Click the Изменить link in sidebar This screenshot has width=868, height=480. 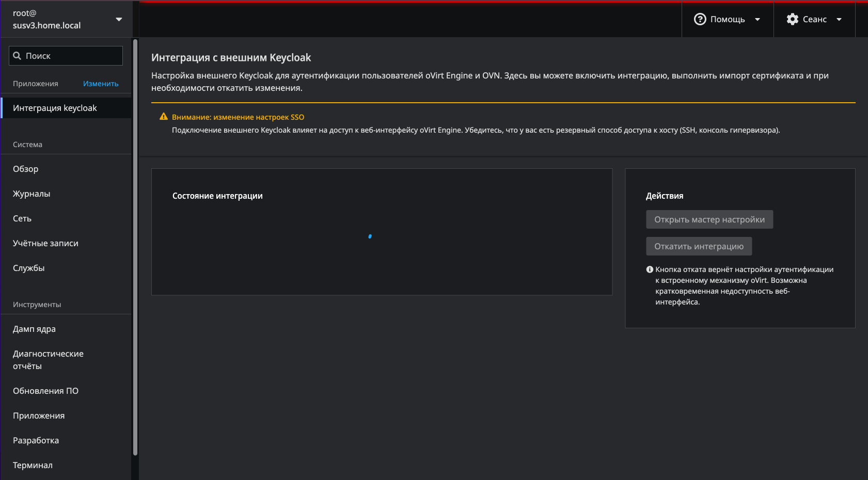[101, 84]
